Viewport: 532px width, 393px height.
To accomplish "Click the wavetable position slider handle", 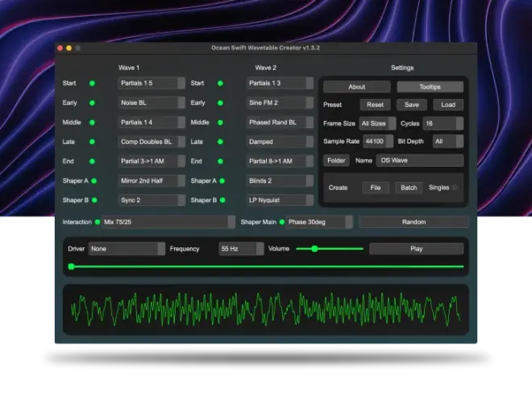I will [x=71, y=267].
